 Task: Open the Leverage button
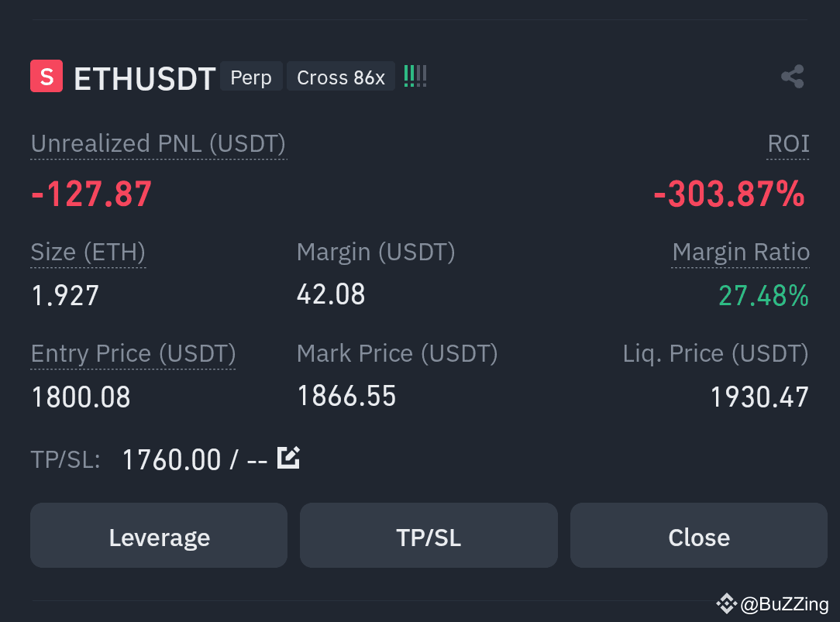coord(159,535)
